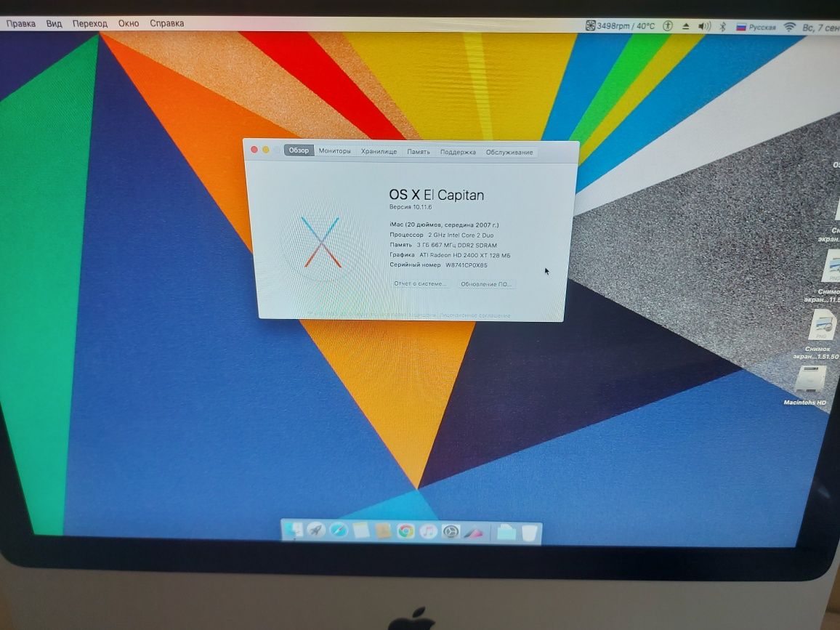Viewport: 840px width, 630px height.
Task: Click the 2 GHz Intel Core 2 Duo text
Action: click(461, 235)
